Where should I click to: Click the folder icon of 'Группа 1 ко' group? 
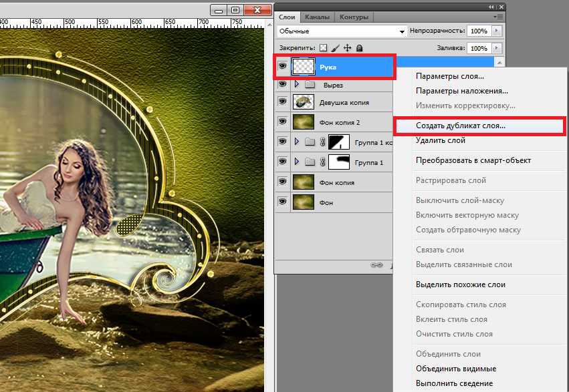(x=310, y=142)
